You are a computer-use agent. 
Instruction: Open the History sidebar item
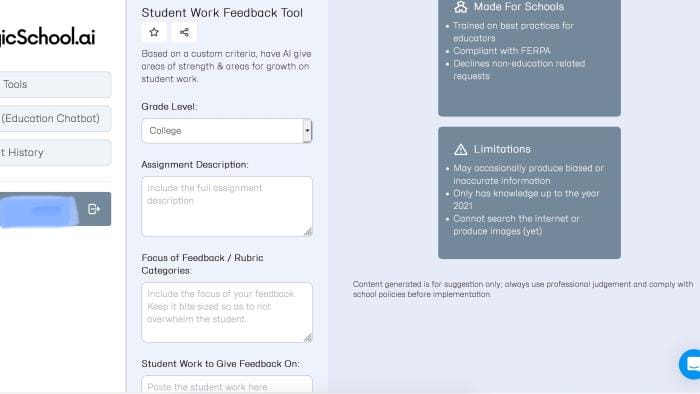coord(55,153)
